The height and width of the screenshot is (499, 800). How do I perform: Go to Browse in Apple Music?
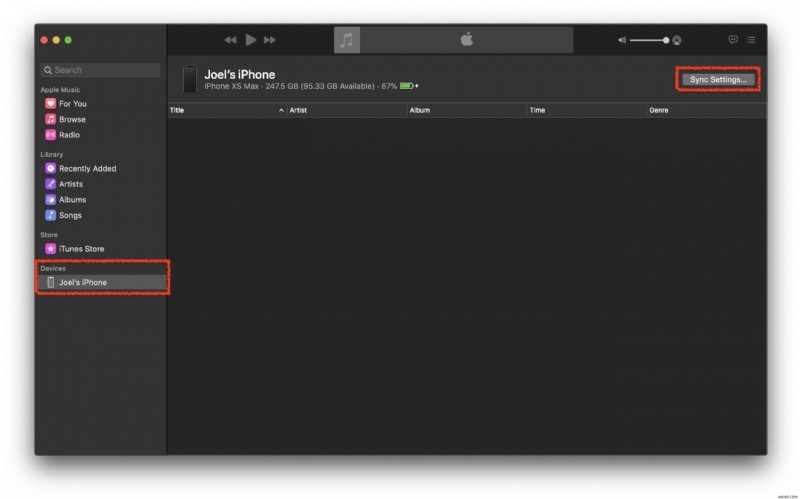pos(72,119)
